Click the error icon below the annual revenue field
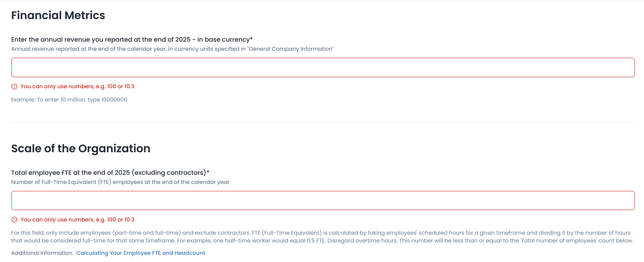 point(15,87)
